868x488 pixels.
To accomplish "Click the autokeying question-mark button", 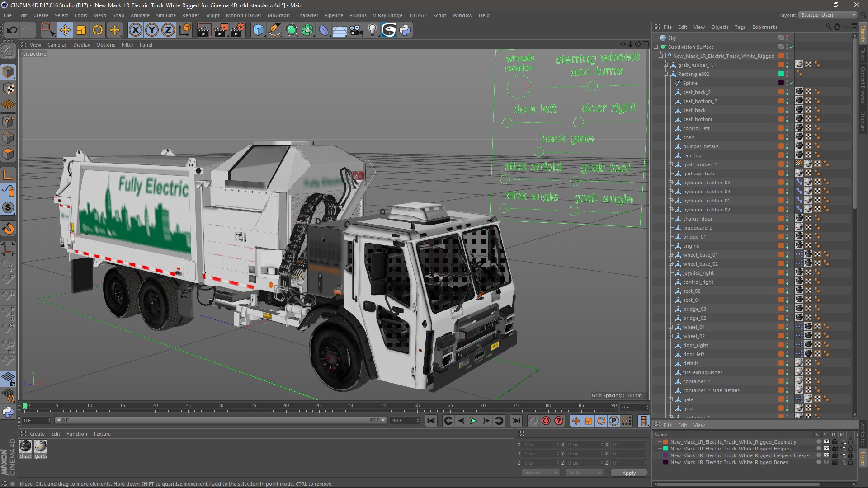I will tap(559, 421).
